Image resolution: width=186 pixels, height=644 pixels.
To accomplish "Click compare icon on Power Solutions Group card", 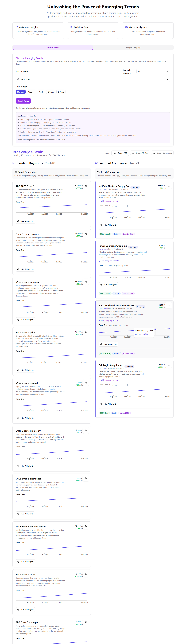I will 169,246.
